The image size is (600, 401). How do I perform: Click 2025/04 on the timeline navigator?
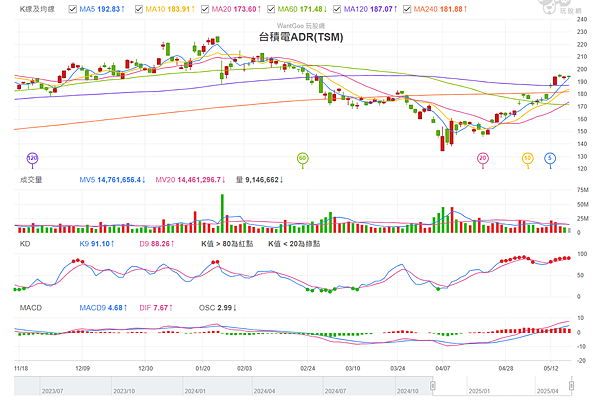[x=548, y=391]
